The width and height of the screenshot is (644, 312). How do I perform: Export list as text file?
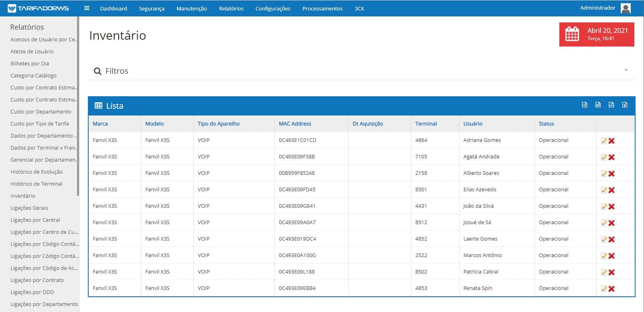[x=584, y=105]
